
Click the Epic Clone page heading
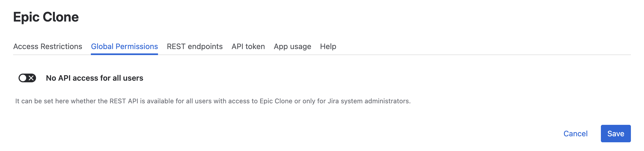(46, 17)
